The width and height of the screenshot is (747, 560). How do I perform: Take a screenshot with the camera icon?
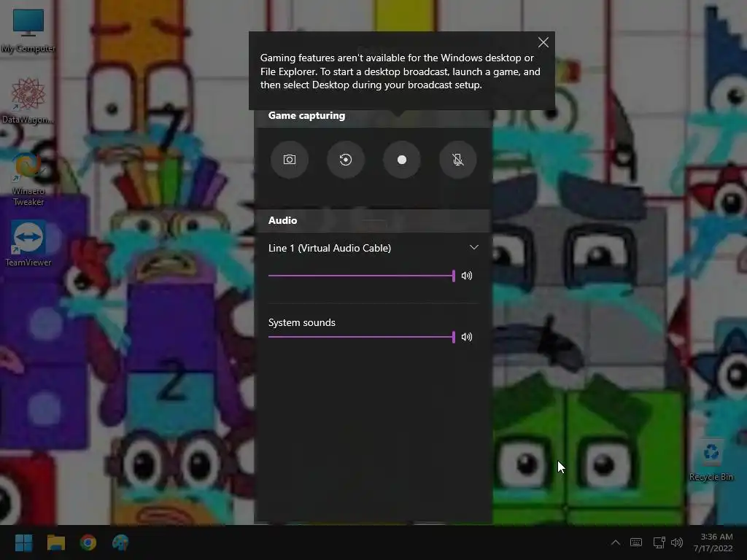(x=289, y=160)
